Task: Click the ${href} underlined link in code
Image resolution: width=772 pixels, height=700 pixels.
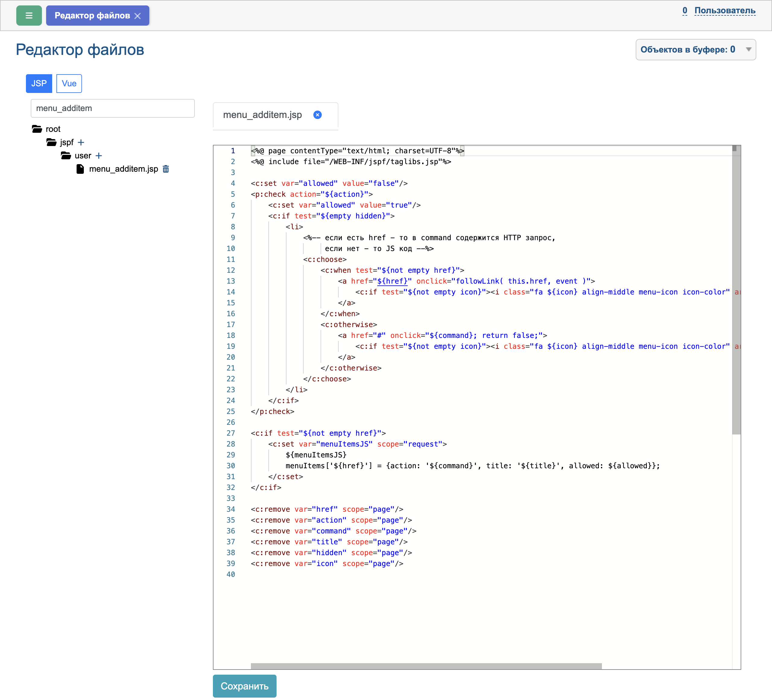Action: pyautogui.click(x=392, y=281)
